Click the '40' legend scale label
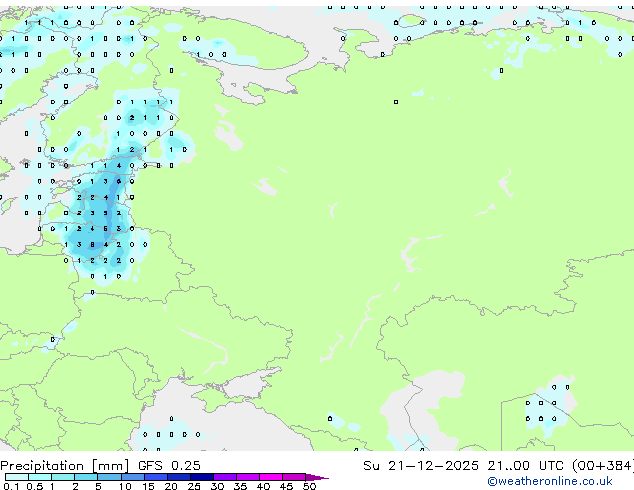 point(263,486)
